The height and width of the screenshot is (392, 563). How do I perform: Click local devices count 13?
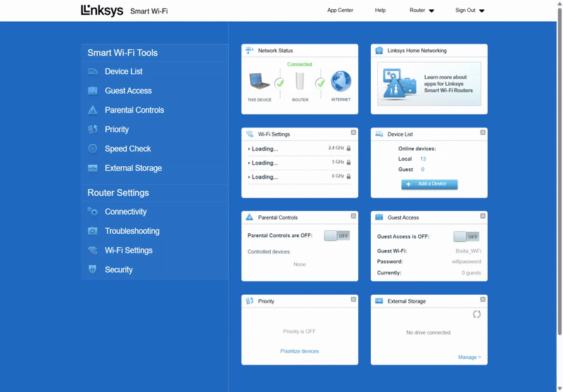pyautogui.click(x=423, y=158)
